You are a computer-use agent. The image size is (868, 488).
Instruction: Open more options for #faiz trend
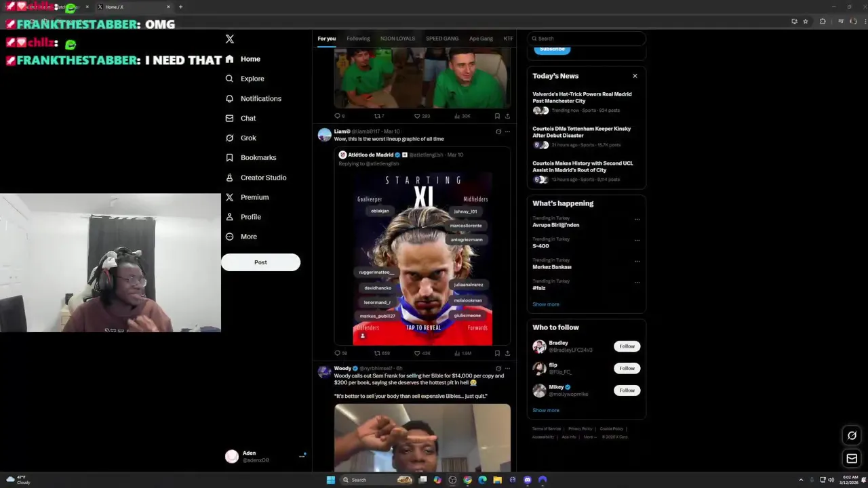click(637, 283)
